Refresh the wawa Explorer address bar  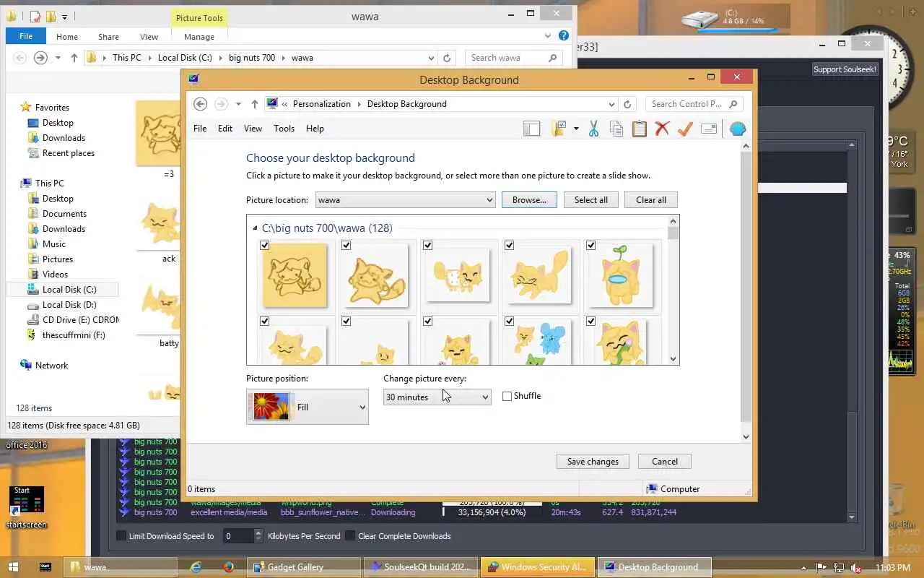[x=447, y=58]
